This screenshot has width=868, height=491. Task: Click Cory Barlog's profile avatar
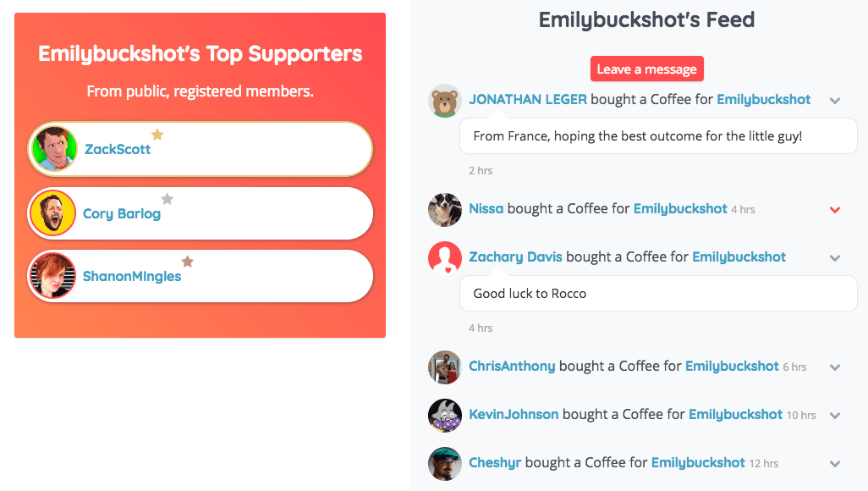(x=54, y=213)
